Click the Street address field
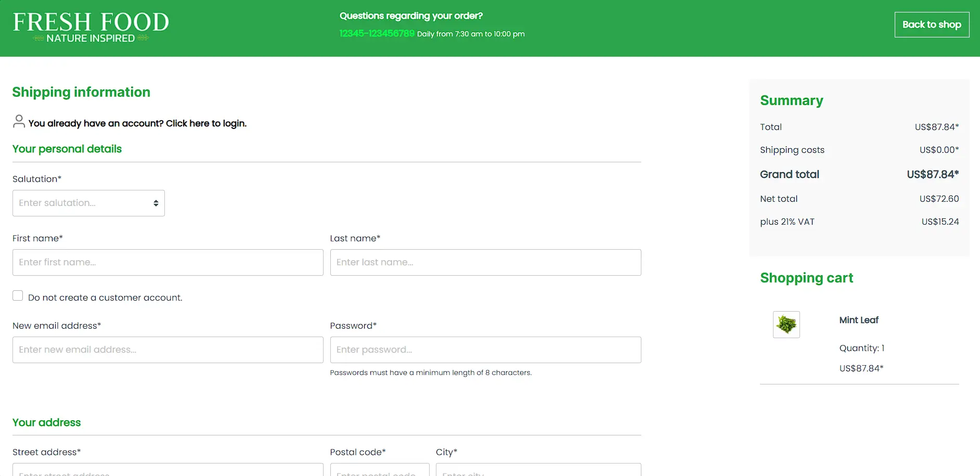980x476 pixels. (167, 470)
